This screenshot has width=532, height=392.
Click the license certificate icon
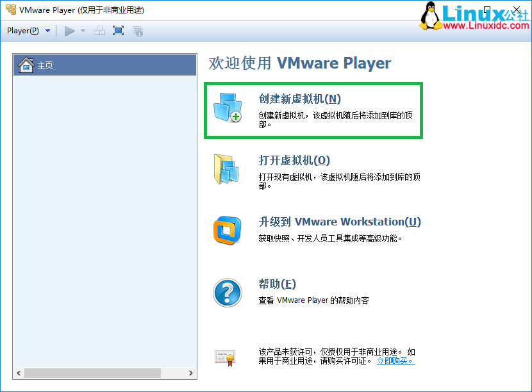(225, 358)
